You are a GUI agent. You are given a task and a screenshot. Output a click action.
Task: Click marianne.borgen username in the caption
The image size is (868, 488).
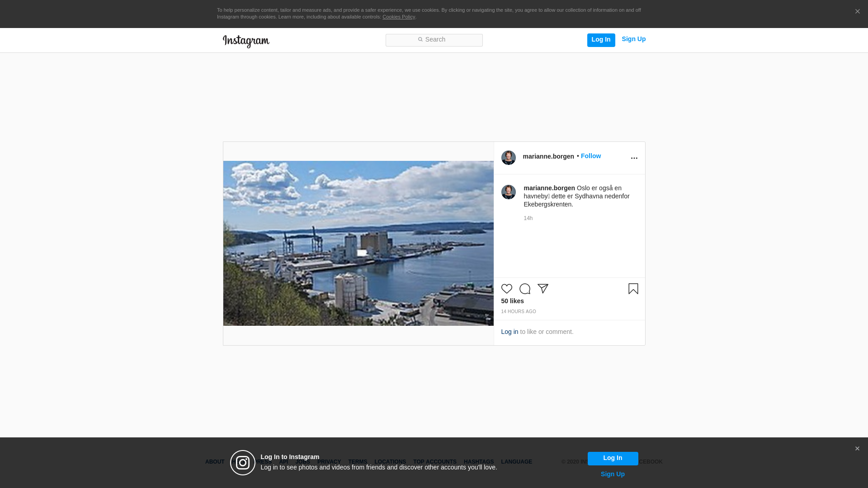tap(549, 188)
